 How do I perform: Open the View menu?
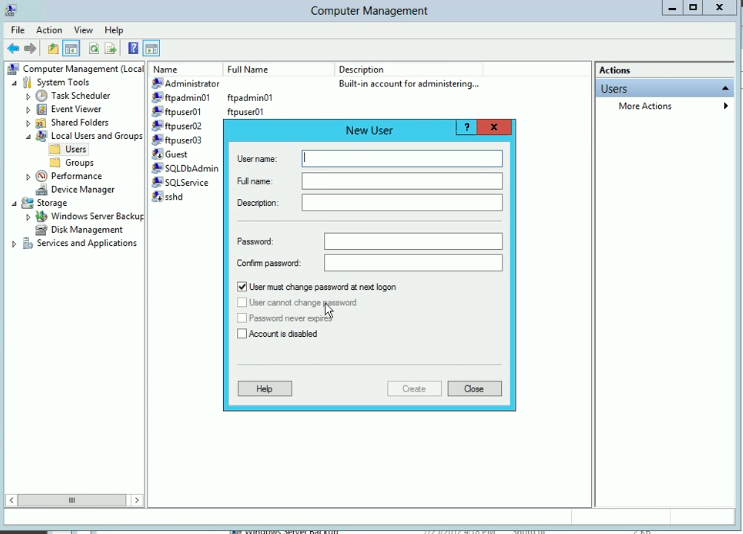pos(83,30)
